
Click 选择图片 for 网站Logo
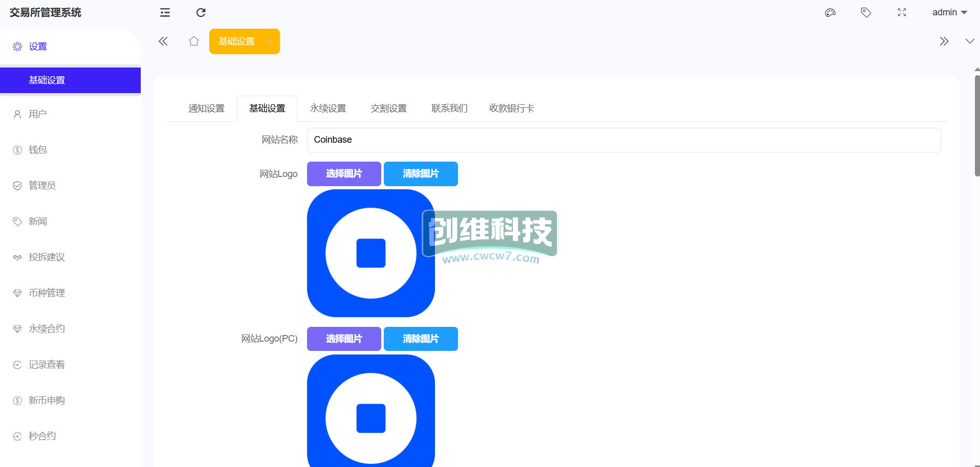[x=344, y=174]
